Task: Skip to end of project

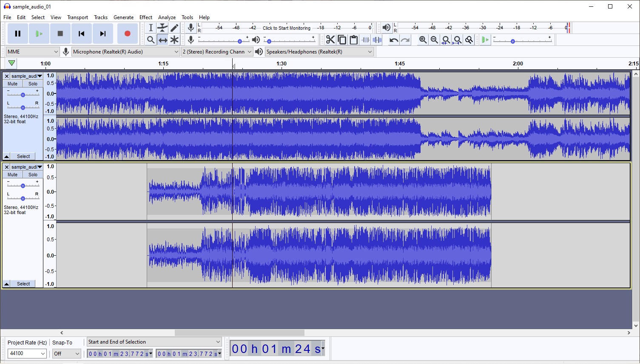Action: tap(103, 34)
